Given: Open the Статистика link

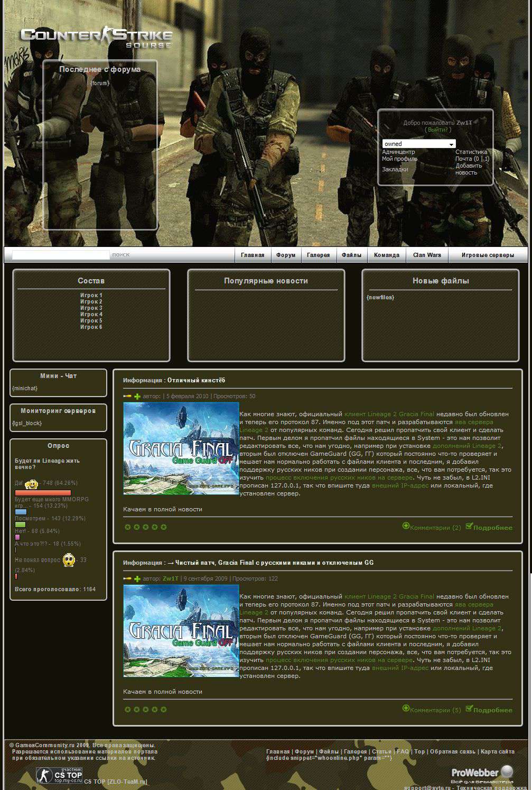Looking at the screenshot, I should (471, 152).
